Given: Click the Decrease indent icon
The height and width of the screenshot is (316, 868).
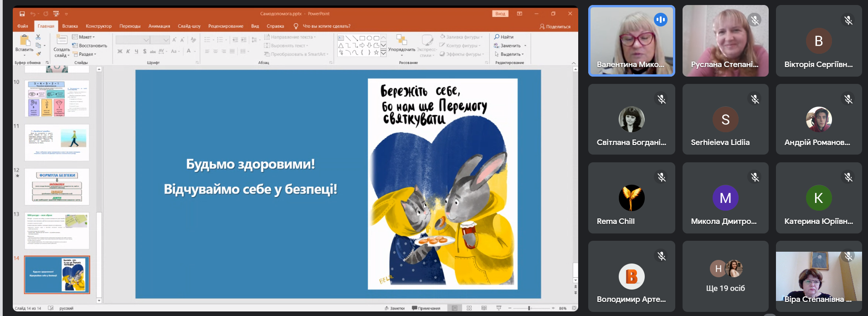Looking at the screenshot, I should 235,40.
